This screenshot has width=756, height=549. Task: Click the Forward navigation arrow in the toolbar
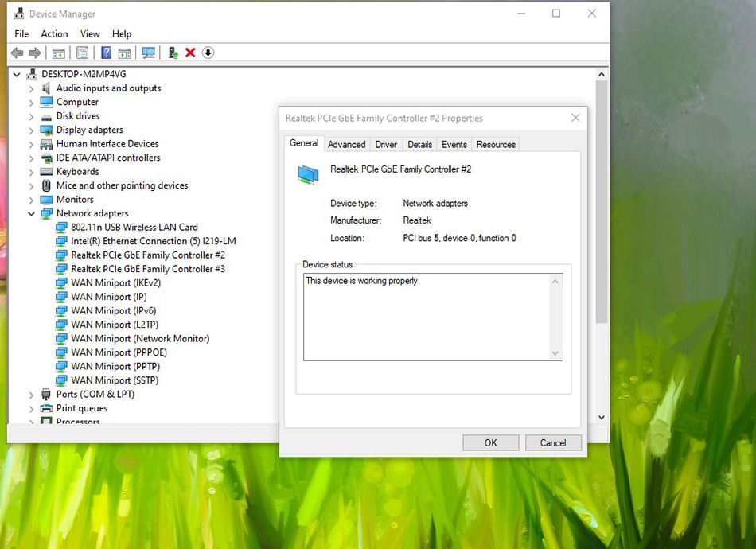(35, 53)
